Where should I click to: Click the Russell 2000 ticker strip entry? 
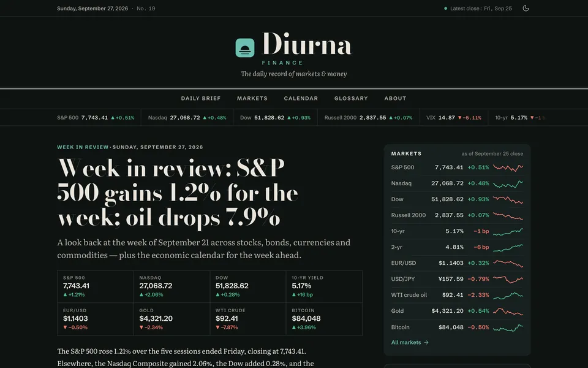[x=368, y=118]
